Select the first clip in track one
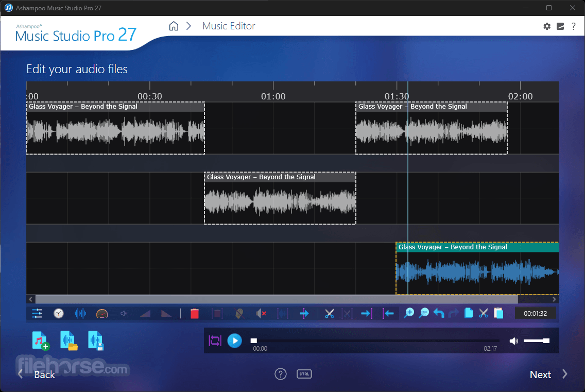Image resolution: width=585 pixels, height=392 pixels. tap(115, 128)
